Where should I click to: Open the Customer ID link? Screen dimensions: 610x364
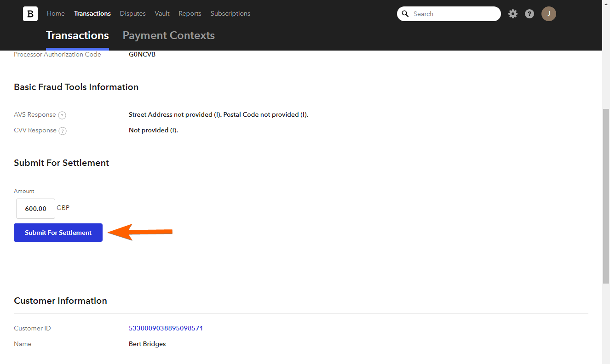[x=166, y=328]
